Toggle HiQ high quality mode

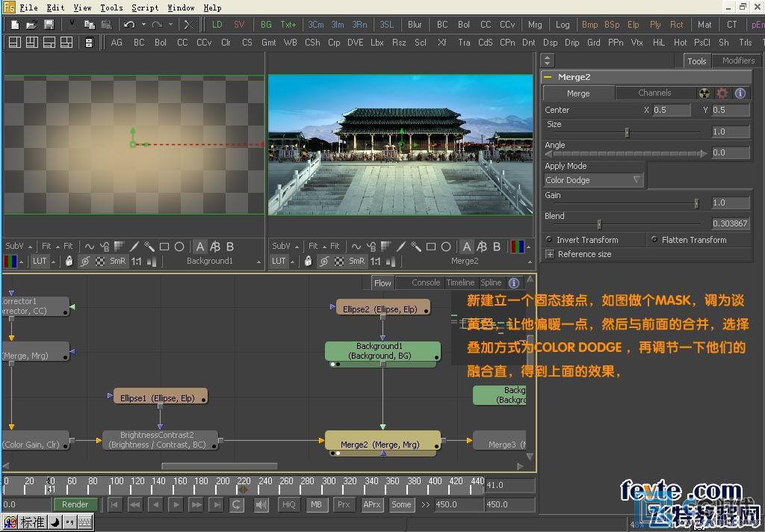tap(289, 504)
